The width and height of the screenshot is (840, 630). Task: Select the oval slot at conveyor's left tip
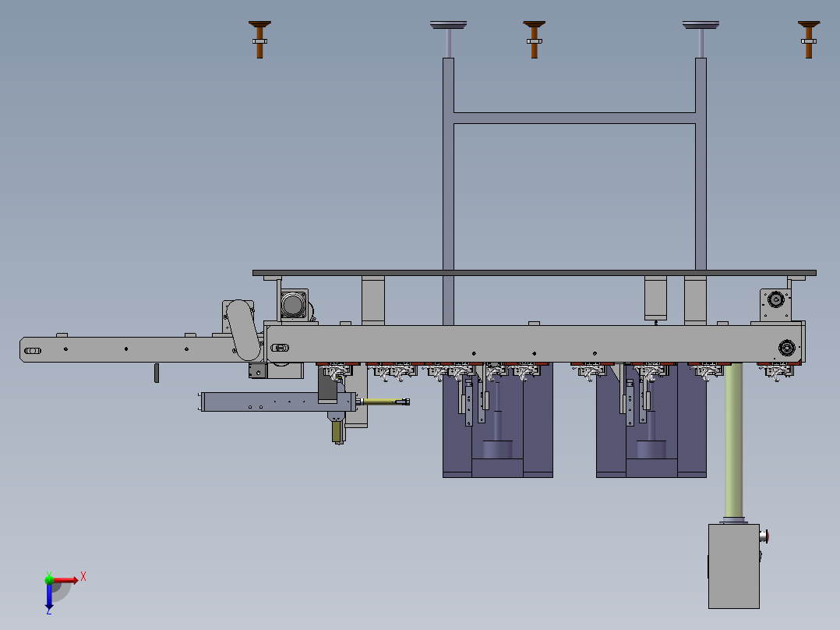(33, 351)
